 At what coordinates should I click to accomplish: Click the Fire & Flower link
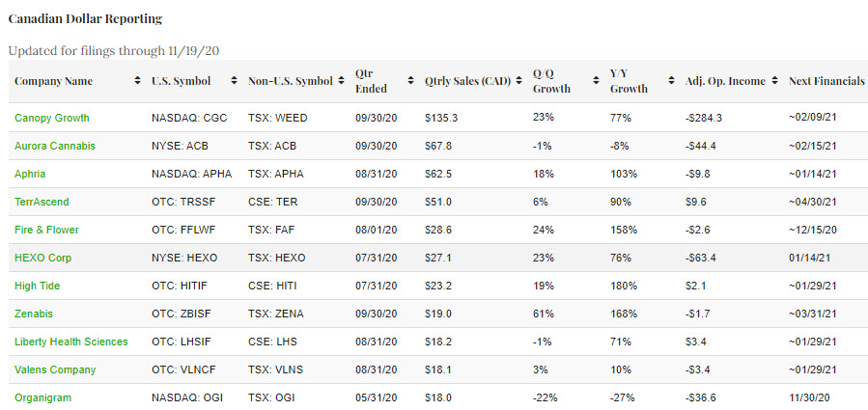point(46,230)
